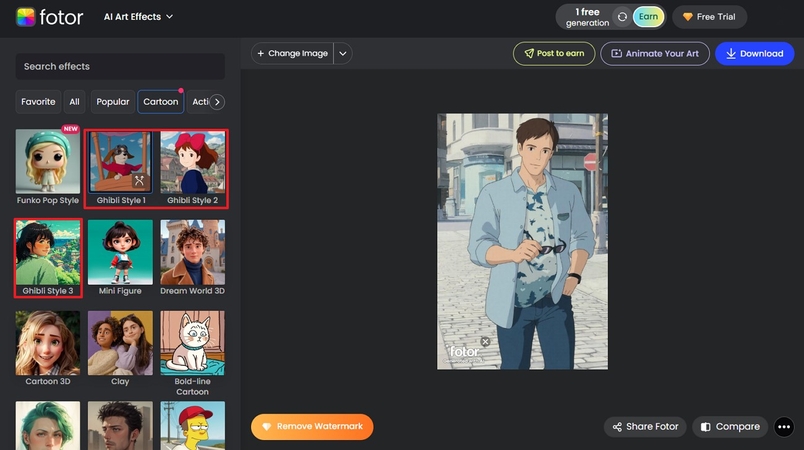Viewport: 804px width, 450px height.
Task: Select the Popular category tab
Action: tap(113, 101)
